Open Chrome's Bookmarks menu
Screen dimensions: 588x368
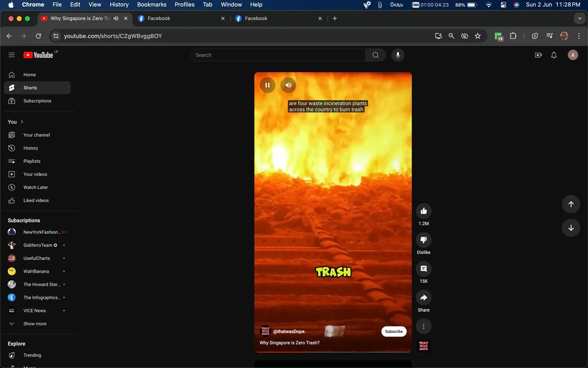click(152, 5)
